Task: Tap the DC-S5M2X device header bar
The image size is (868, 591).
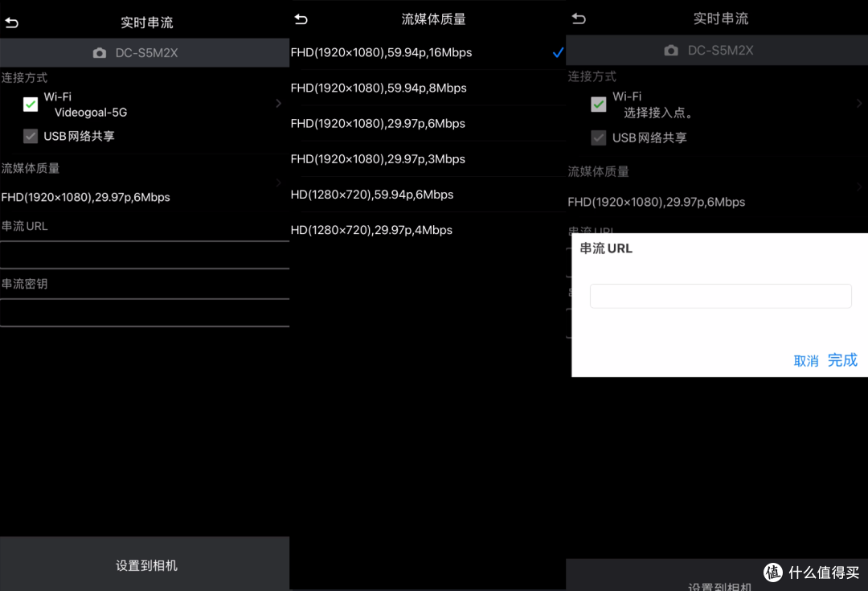Action: point(145,52)
